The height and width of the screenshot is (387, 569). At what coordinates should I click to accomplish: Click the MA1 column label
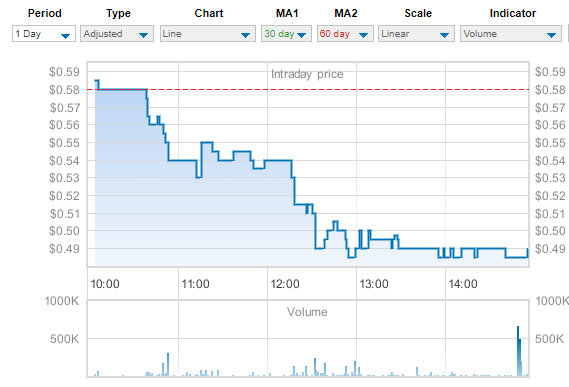287,13
